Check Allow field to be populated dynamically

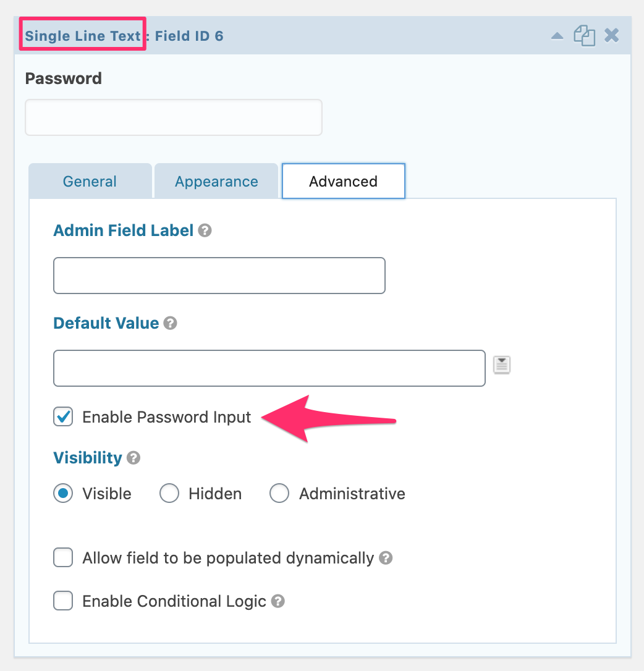point(63,558)
